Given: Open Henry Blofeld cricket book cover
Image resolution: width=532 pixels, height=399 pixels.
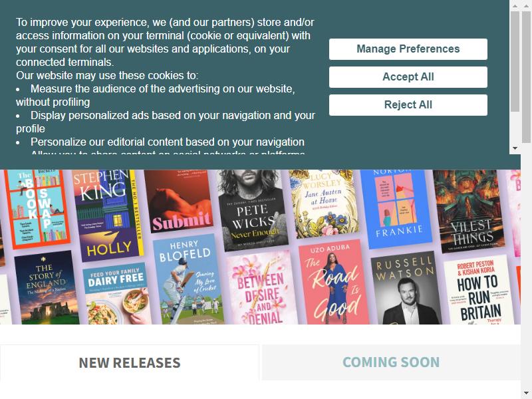Looking at the screenshot, I should pyautogui.click(x=189, y=279).
